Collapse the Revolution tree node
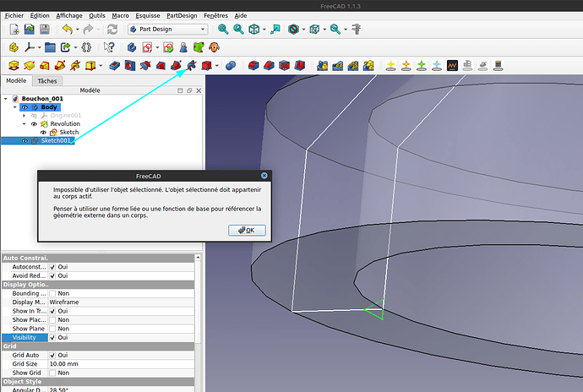This screenshot has height=392, width=583. [x=25, y=124]
